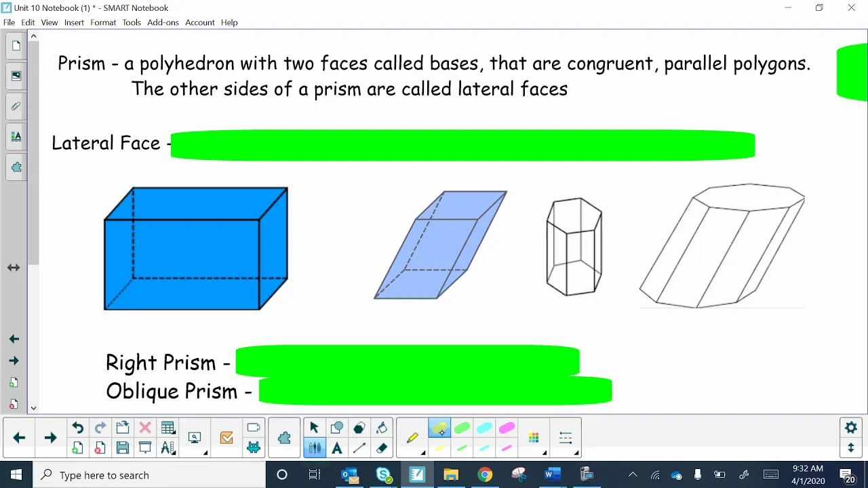Image resolution: width=868 pixels, height=488 pixels.
Task: Pick the yellow thin highlighter swatch
Action: pyautogui.click(x=439, y=448)
